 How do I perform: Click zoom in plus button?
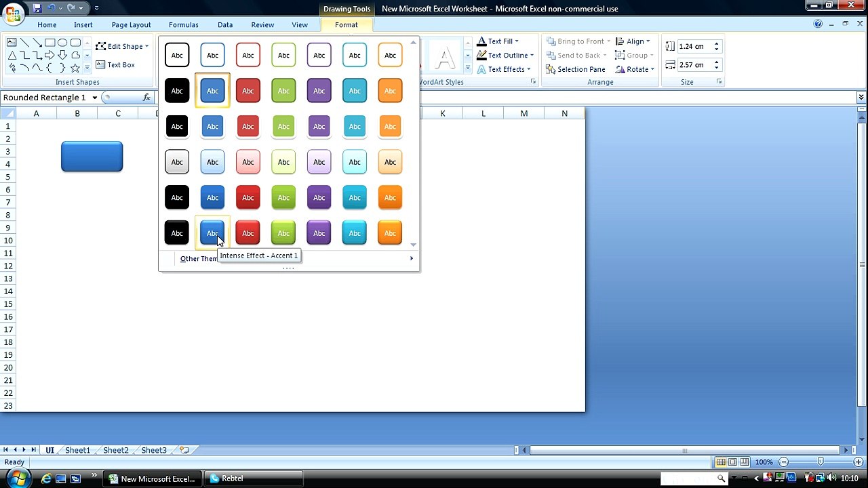[858, 462]
